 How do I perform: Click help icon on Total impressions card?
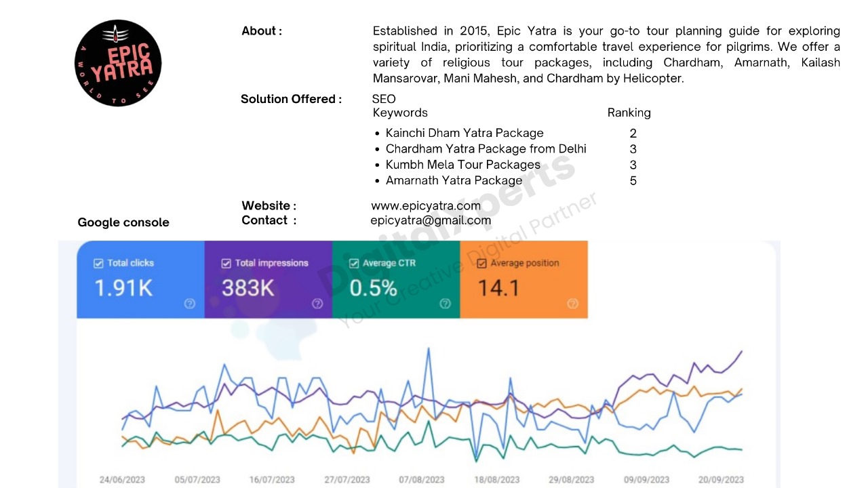point(317,304)
